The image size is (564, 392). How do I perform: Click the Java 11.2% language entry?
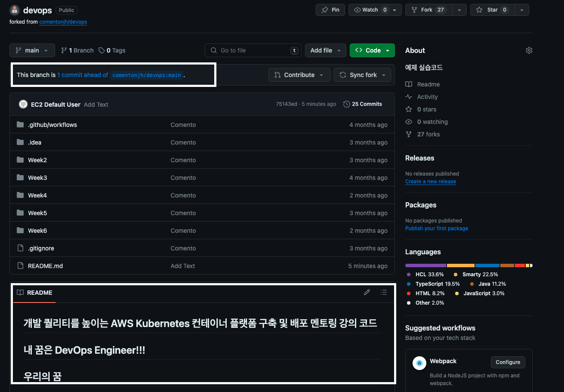pyautogui.click(x=487, y=284)
